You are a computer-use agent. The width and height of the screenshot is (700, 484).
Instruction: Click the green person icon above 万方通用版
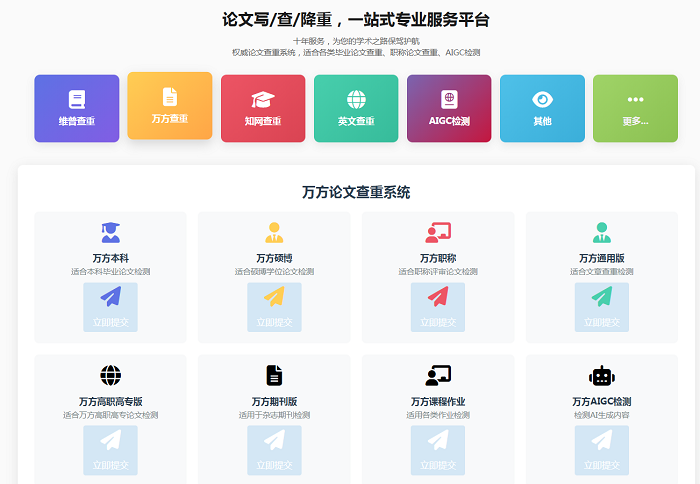pyautogui.click(x=602, y=233)
